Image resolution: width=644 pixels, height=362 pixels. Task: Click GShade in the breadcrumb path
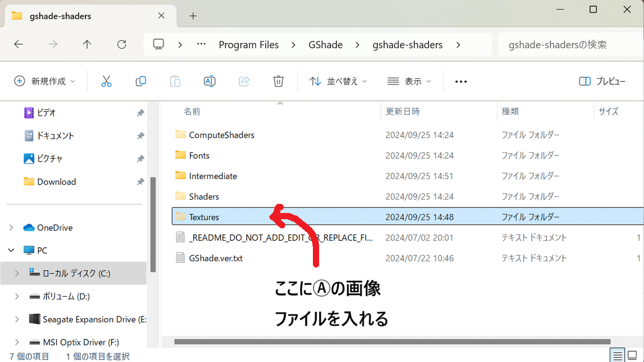pos(325,45)
